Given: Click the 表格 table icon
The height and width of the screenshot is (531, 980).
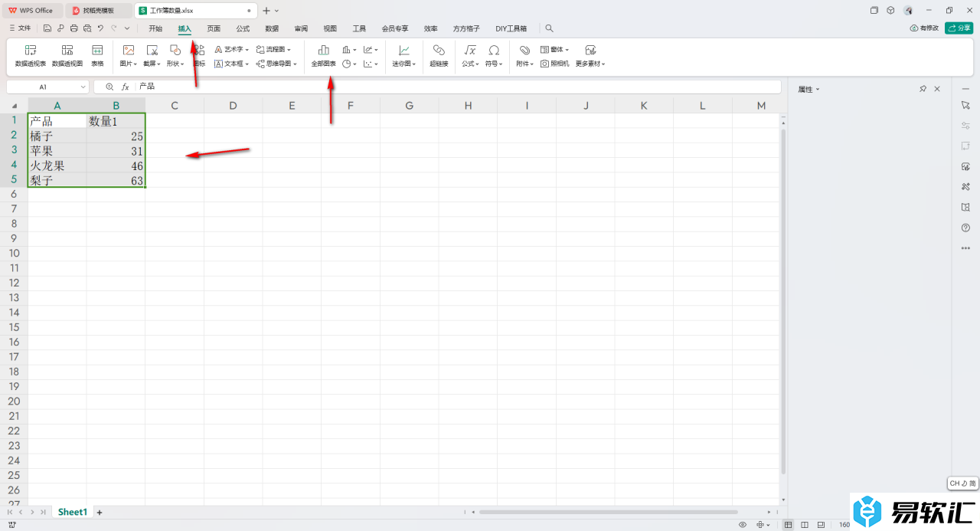Looking at the screenshot, I should click(x=97, y=56).
